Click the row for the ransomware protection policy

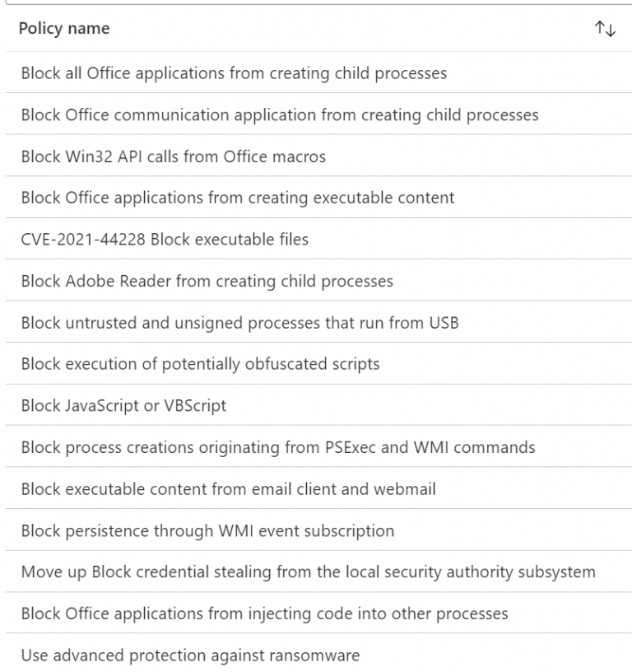pyautogui.click(x=189, y=656)
